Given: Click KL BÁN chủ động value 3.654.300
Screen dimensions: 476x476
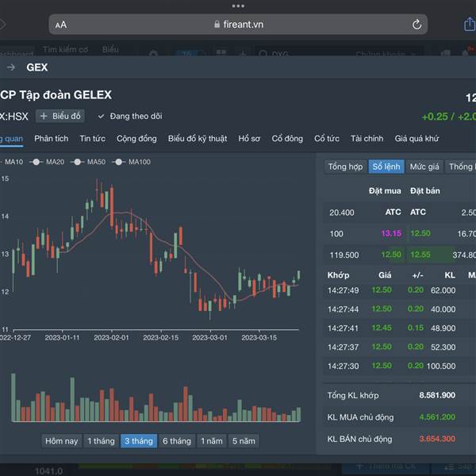Looking at the screenshot, I should coord(437,439).
